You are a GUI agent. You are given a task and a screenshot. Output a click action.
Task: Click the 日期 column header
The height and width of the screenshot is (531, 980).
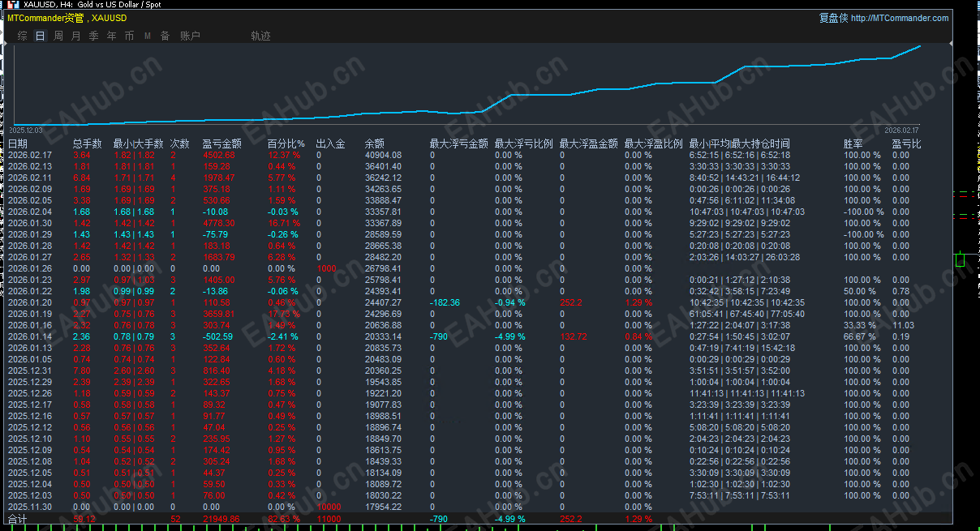click(x=18, y=143)
